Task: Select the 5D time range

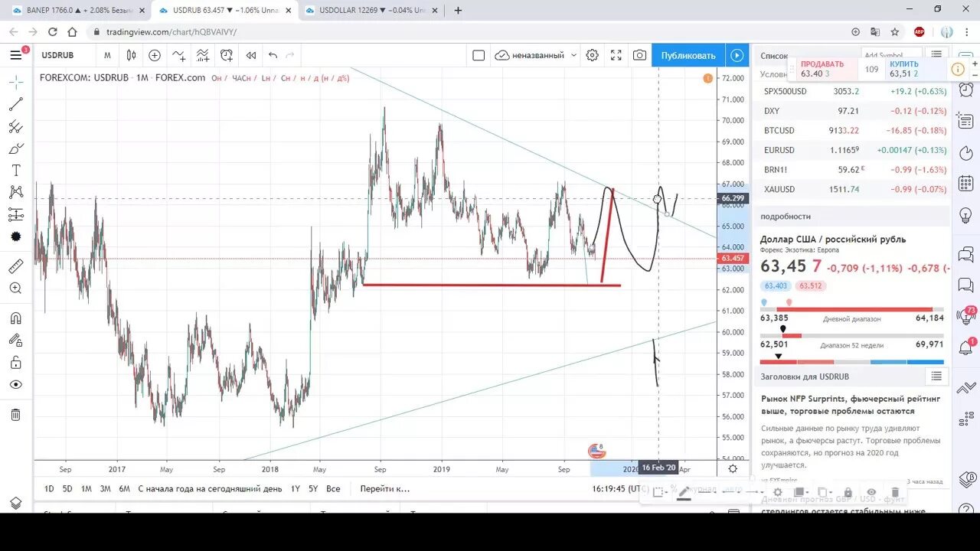Action: click(x=67, y=488)
